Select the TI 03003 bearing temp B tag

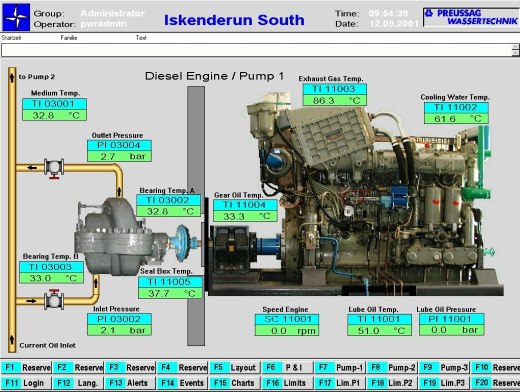coord(51,267)
